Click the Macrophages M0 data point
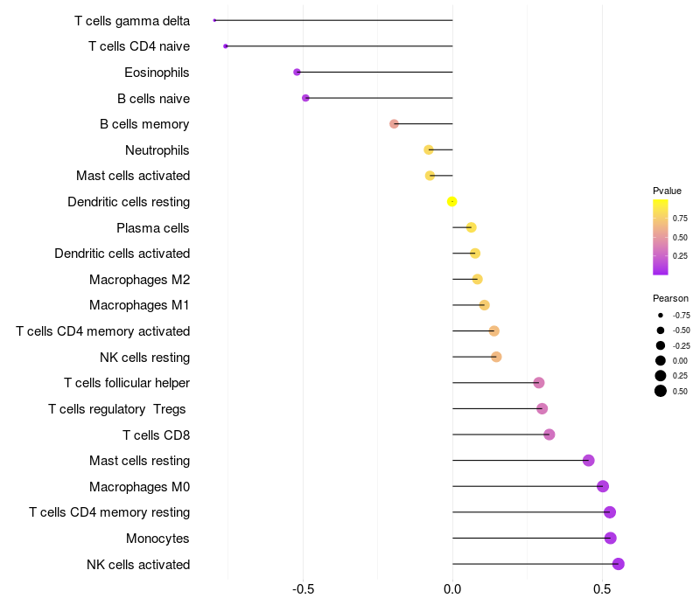 click(603, 486)
